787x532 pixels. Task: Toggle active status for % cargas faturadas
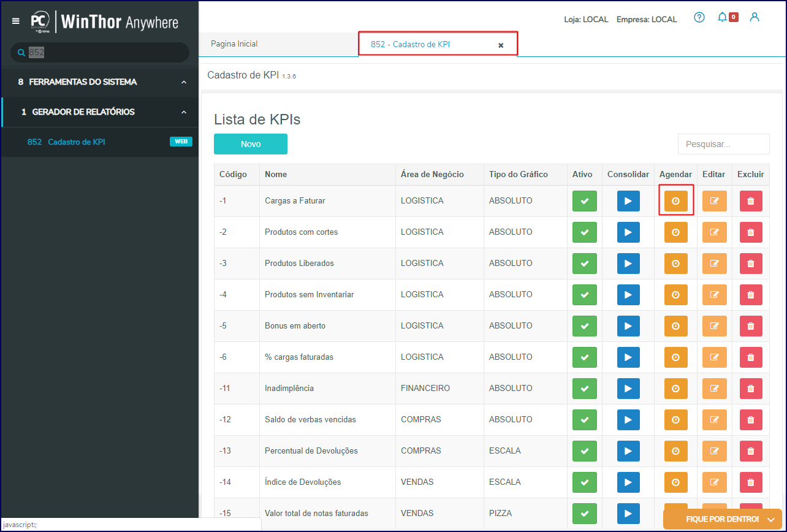pos(585,357)
